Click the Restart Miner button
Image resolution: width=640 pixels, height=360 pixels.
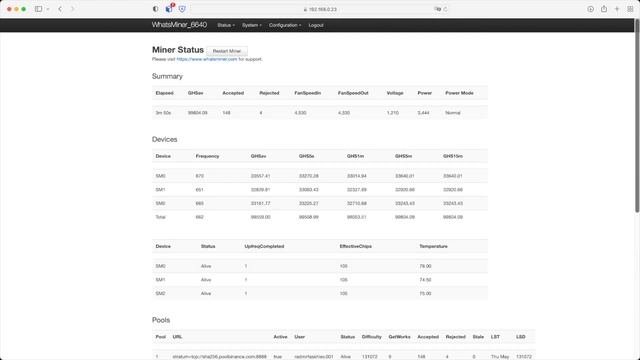tap(227, 51)
